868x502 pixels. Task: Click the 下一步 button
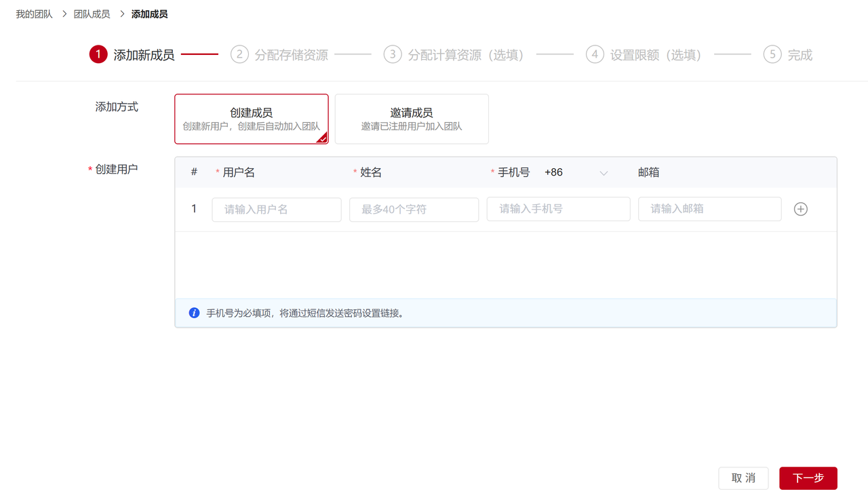pos(808,478)
